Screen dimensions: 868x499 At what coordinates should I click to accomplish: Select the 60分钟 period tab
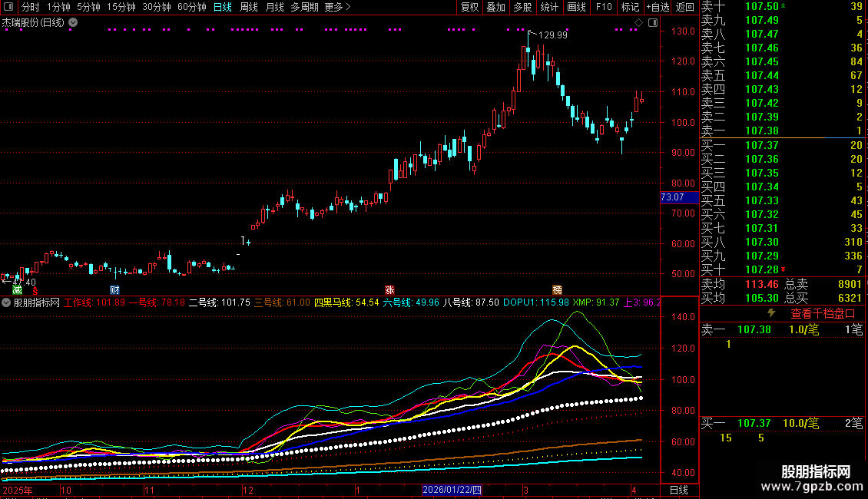pos(192,7)
